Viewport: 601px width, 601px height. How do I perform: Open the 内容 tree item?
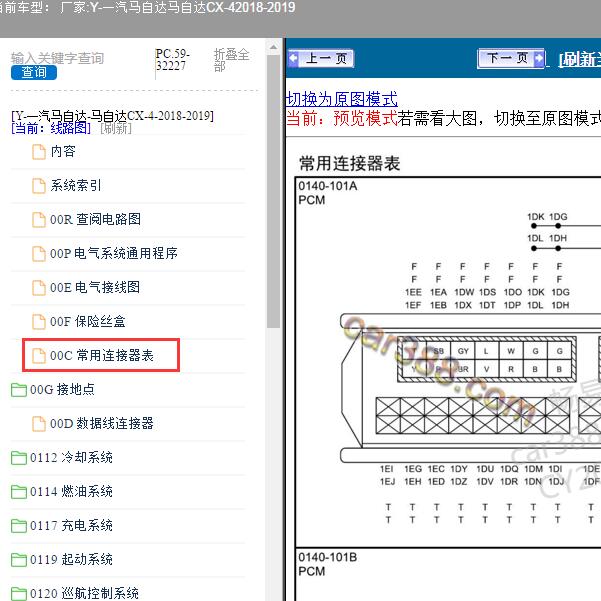[x=63, y=151]
